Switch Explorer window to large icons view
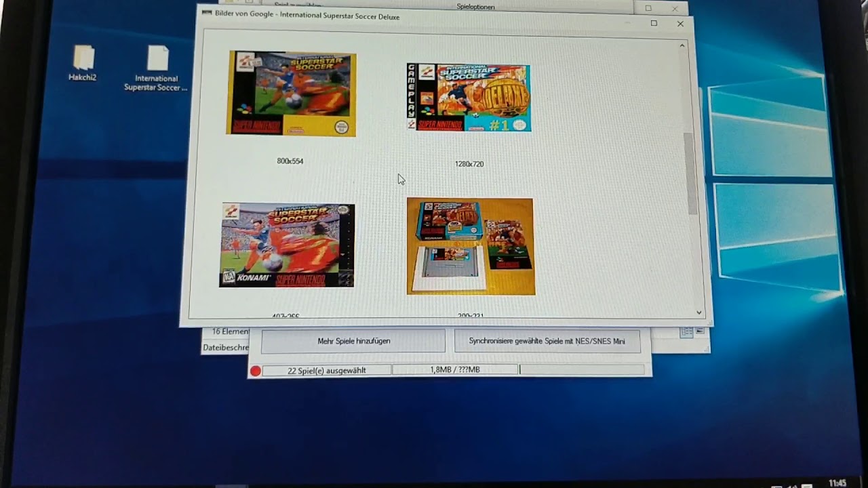 700,331
